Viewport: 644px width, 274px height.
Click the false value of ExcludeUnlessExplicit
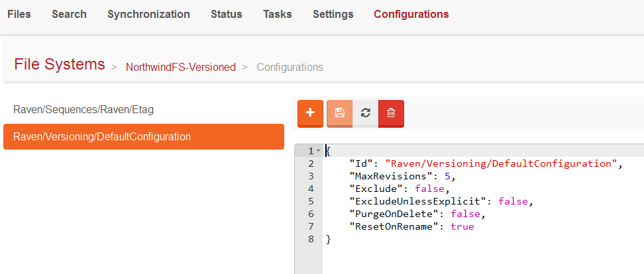pos(513,201)
